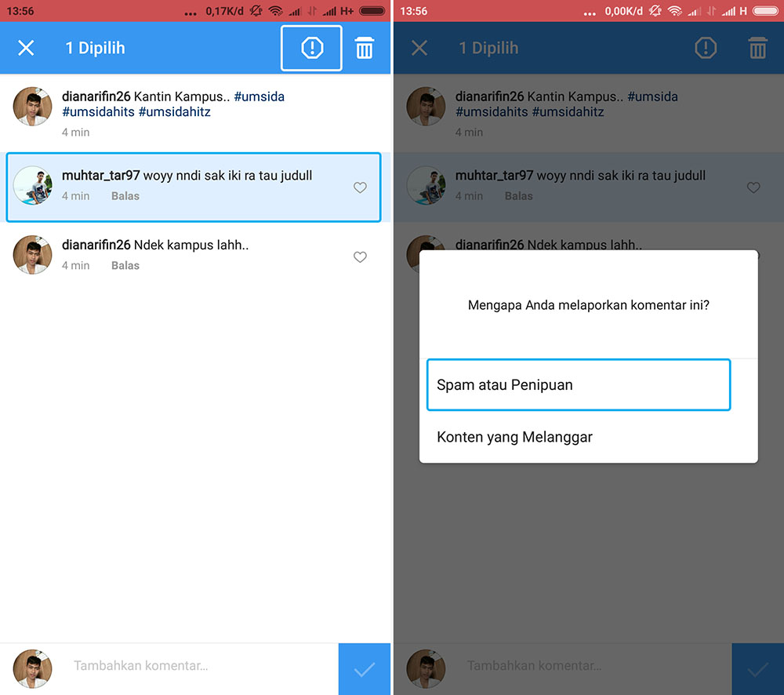
Task: Tap the report icon in the left screen header
Action: 311,48
